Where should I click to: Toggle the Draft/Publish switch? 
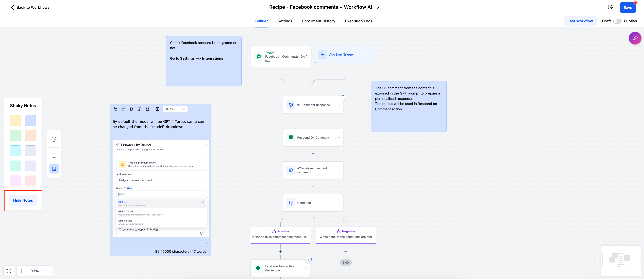[617, 21]
